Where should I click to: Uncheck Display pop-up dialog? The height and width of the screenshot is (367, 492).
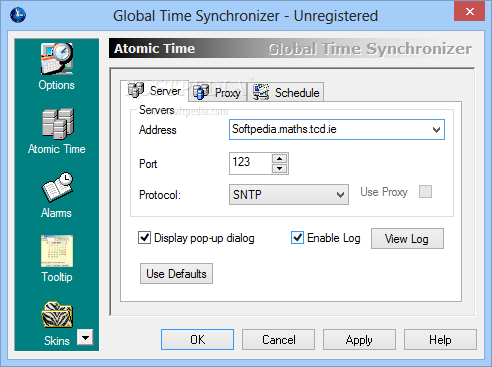(x=144, y=238)
